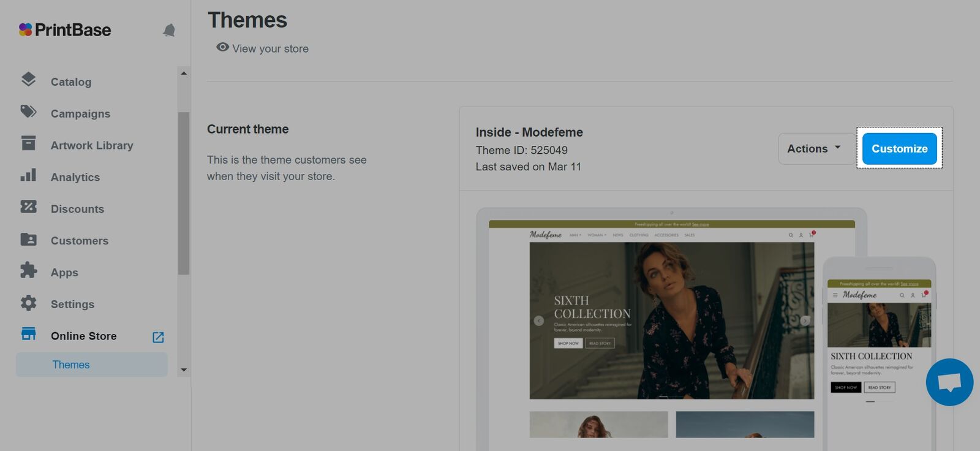Screen dimensions: 980x451
Task: Open the live chat bubble
Action: [x=949, y=382]
